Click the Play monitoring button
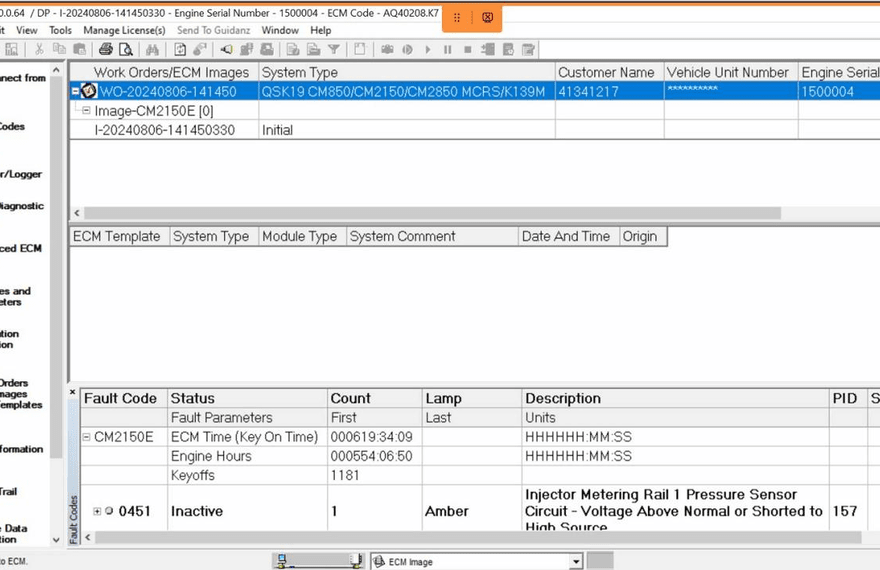The image size is (880, 570). [x=428, y=49]
